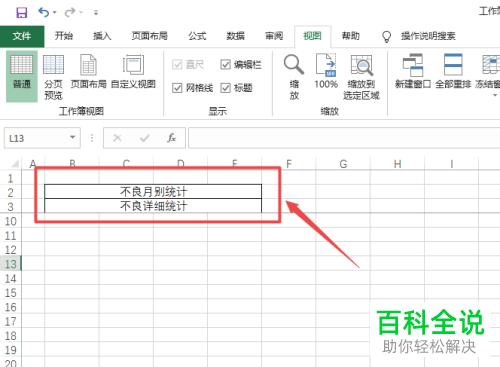Viewport: 500px width, 367px height.
Task: Open the undo history dropdown arrow
Action: point(55,13)
